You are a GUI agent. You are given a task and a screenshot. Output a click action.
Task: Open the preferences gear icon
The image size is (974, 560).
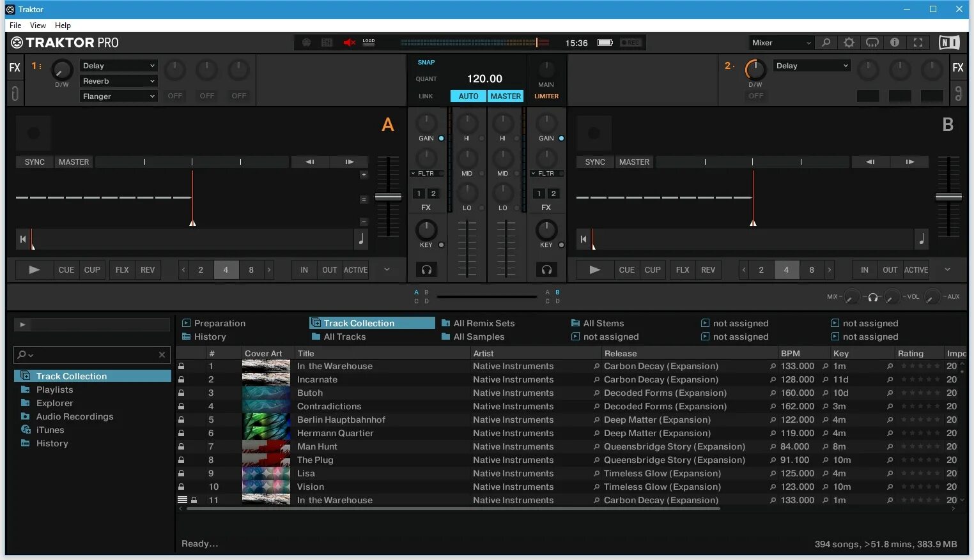pyautogui.click(x=849, y=43)
